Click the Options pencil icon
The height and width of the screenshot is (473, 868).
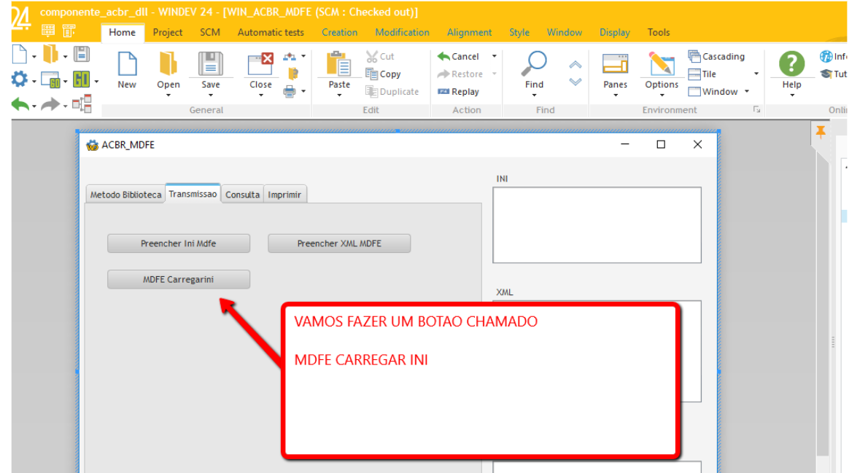pyautogui.click(x=661, y=63)
